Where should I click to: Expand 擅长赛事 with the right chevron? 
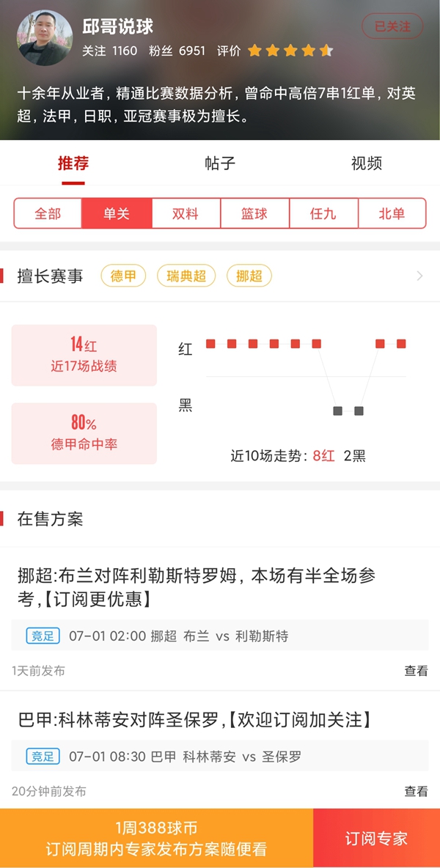coord(419,276)
